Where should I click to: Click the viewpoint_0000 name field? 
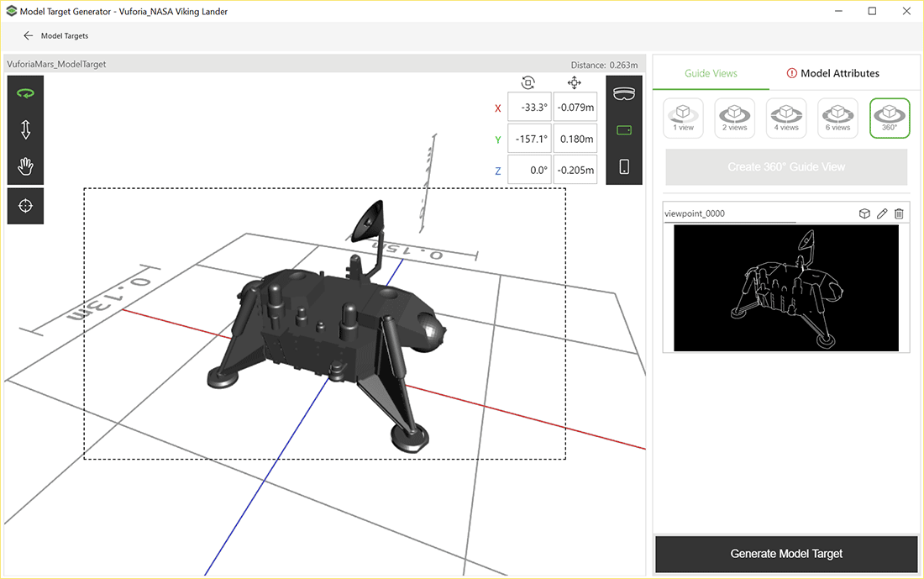point(729,214)
